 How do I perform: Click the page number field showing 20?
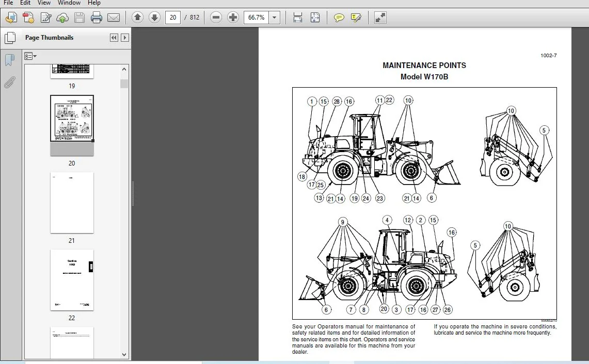pos(173,17)
